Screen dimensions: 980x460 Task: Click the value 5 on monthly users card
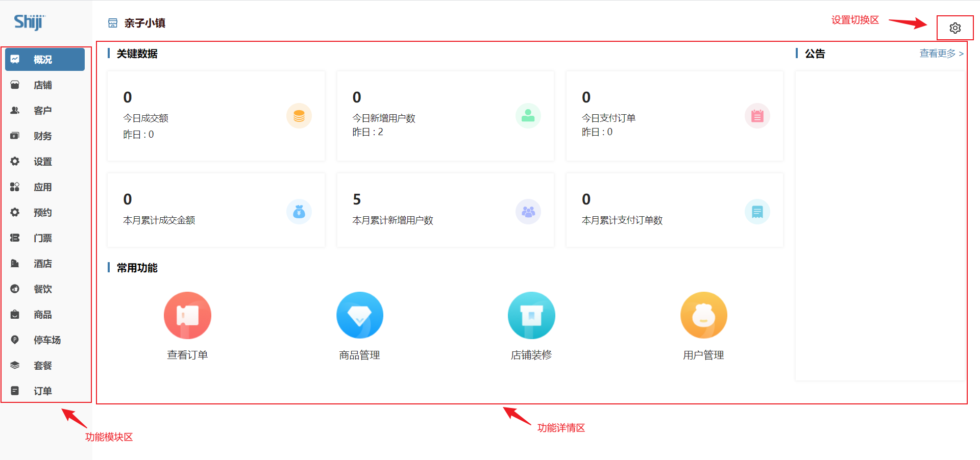tap(357, 199)
